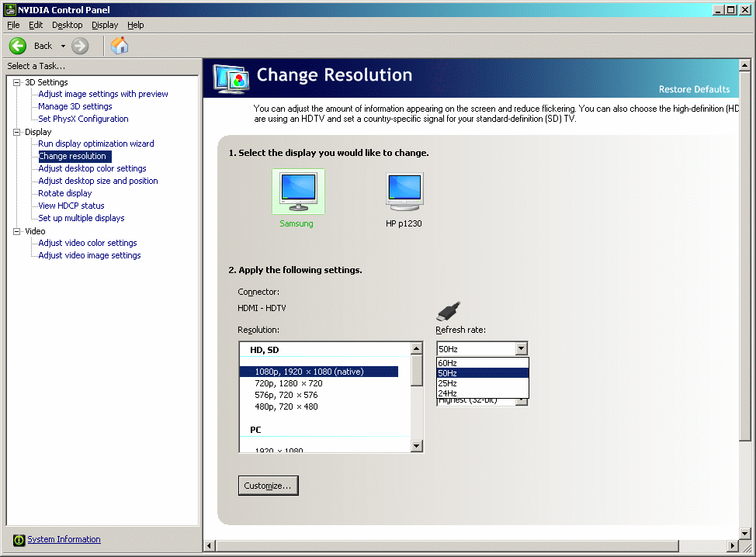Open Adjust desktop size and position

coord(98,182)
